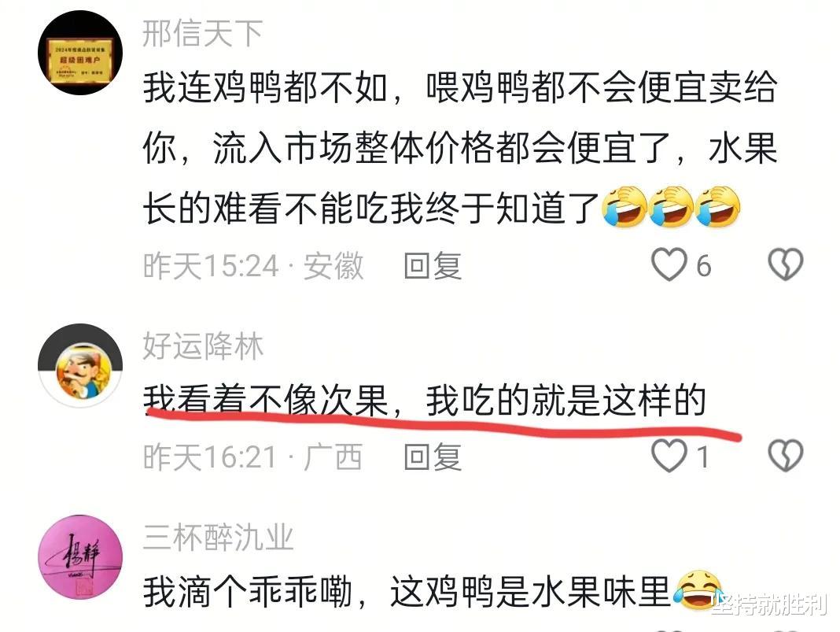
Task: Select the underlined comment 我看着不像次果
Action: 424,401
